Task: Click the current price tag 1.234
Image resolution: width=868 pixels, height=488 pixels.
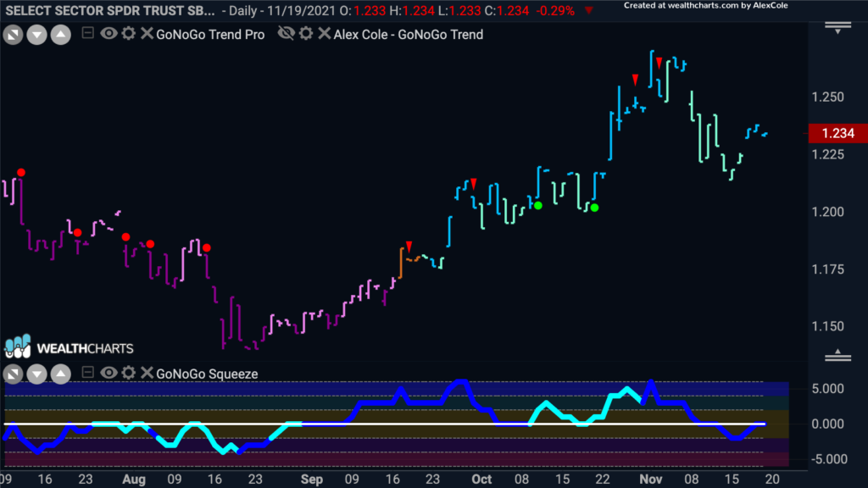Action: pos(837,133)
